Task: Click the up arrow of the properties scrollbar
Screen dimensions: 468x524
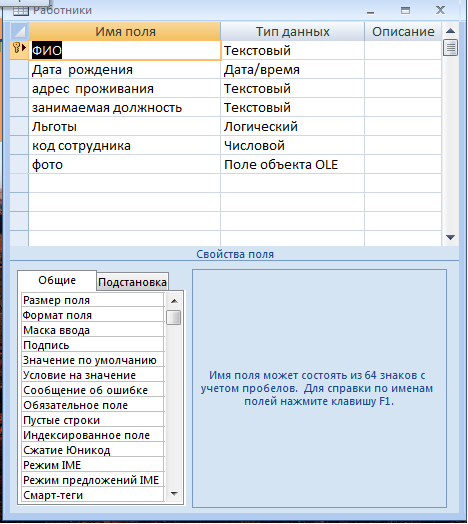Action: click(x=174, y=301)
